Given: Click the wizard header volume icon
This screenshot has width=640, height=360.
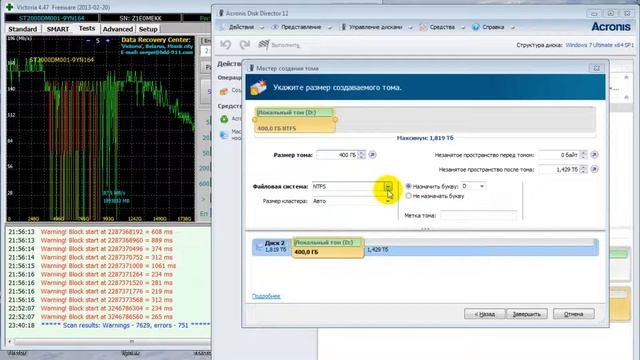Looking at the screenshot, I should click(258, 87).
